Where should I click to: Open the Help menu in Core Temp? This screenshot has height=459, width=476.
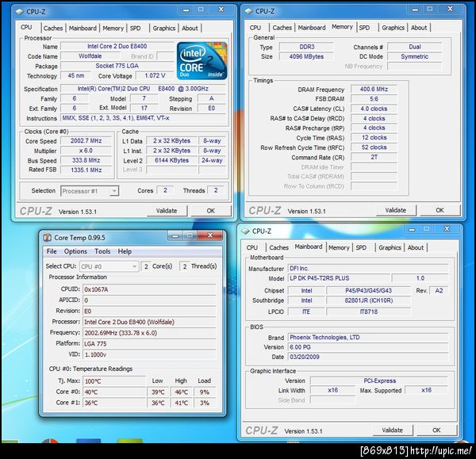tap(125, 251)
